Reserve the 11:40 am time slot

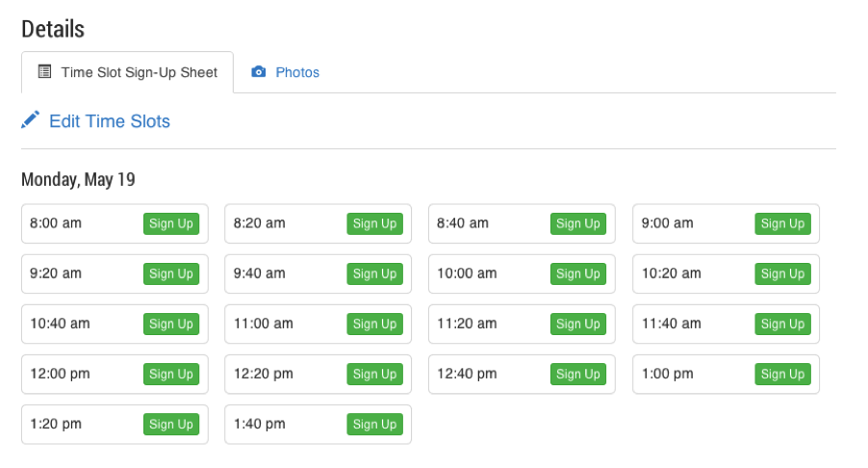coord(782,324)
